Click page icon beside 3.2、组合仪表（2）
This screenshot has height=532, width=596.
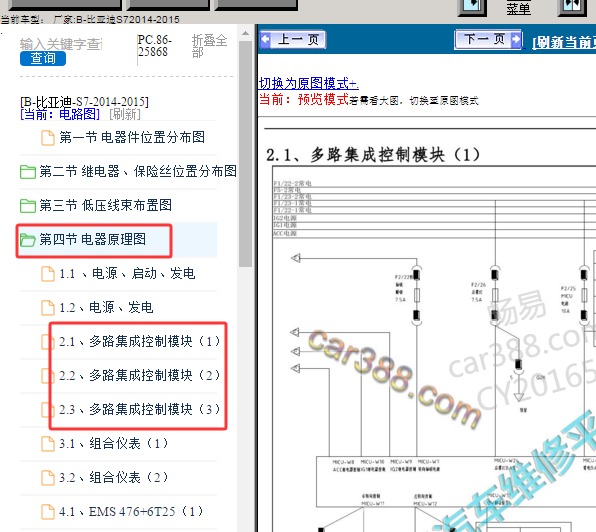pyautogui.click(x=48, y=478)
